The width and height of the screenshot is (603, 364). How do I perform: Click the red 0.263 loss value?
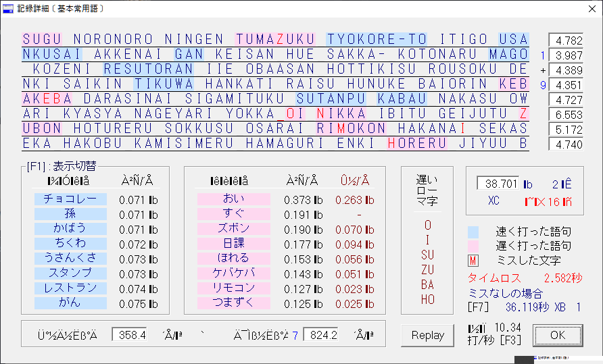tap(355, 200)
